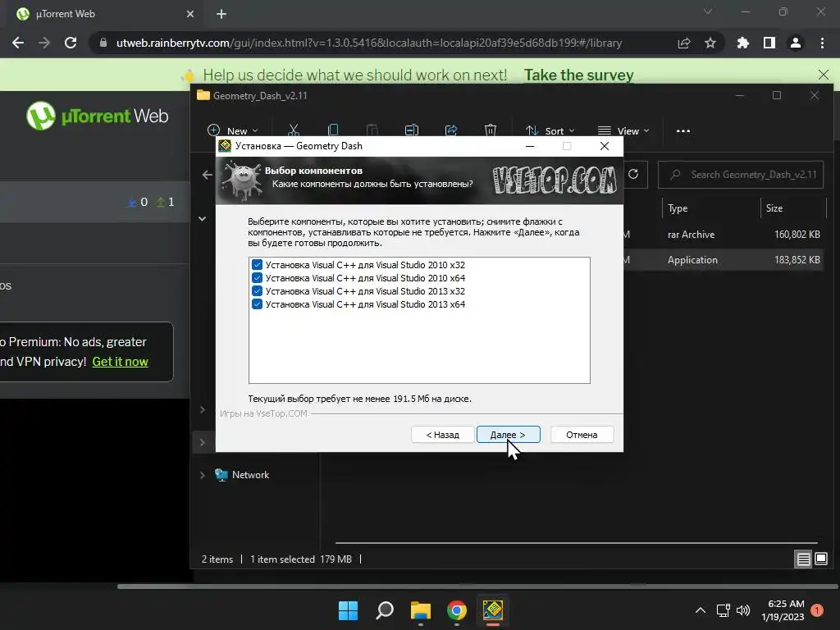Refresh the Explorer folder view
Screen dimensions: 840x630
[633, 174]
